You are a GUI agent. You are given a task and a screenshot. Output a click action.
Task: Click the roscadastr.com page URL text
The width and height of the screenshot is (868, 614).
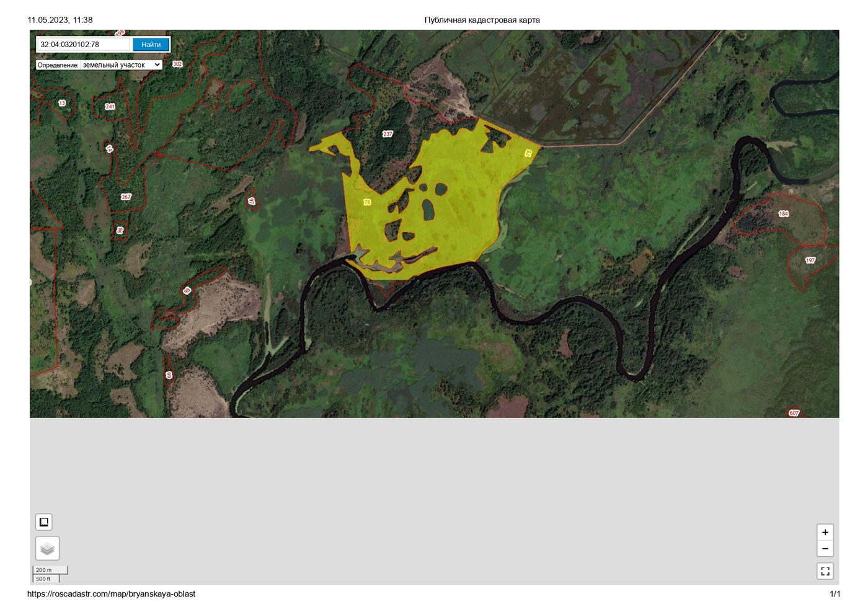[x=112, y=594]
